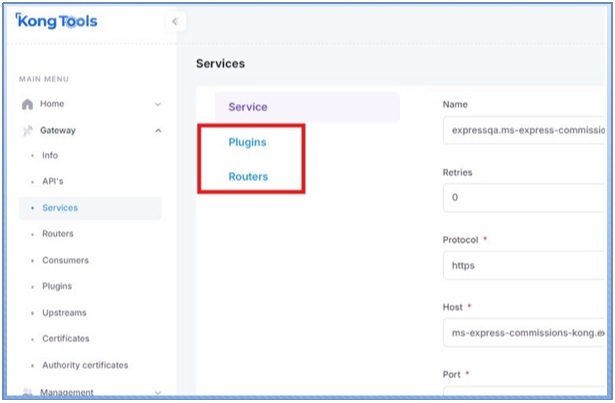Open API's in the Gateway menu
The image size is (615, 403).
pyautogui.click(x=52, y=182)
